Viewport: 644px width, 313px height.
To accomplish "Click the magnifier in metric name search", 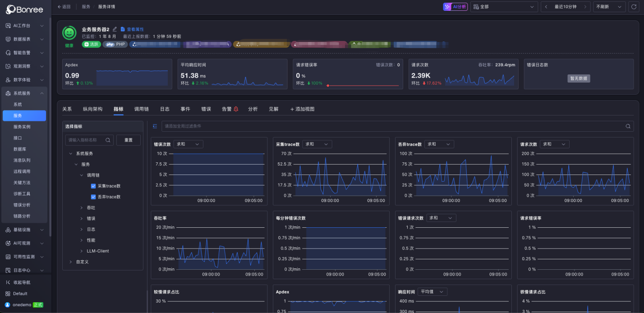I will point(108,140).
